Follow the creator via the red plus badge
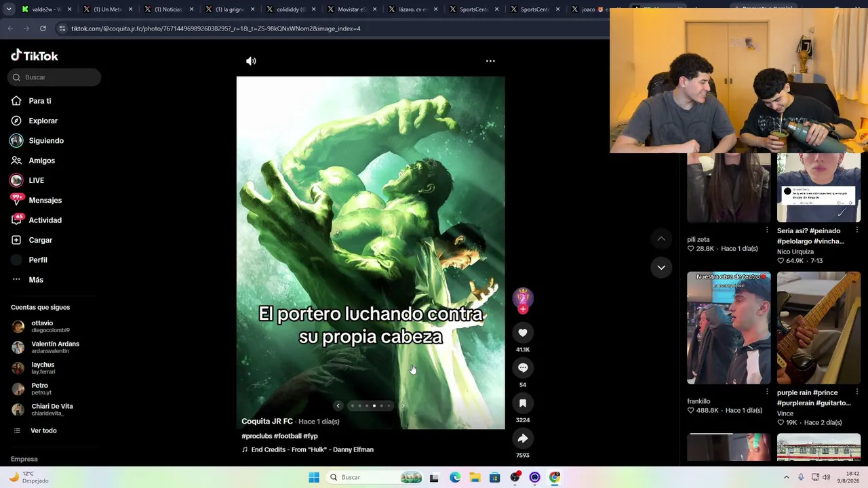The width and height of the screenshot is (868, 488). (523, 310)
